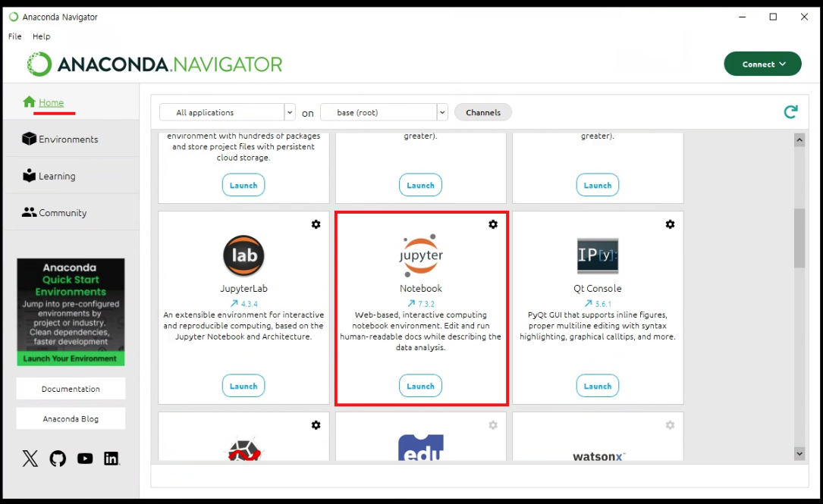Image resolution: width=823 pixels, height=504 pixels.
Task: Click the vertical scrollbar thumb
Action: (x=799, y=238)
